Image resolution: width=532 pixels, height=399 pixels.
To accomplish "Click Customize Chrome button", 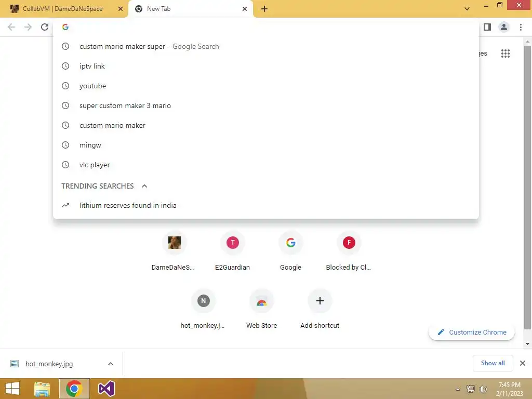I will 472,332.
